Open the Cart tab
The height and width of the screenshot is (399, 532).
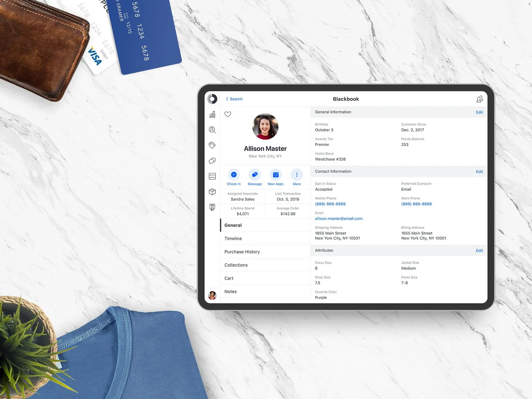click(265, 278)
